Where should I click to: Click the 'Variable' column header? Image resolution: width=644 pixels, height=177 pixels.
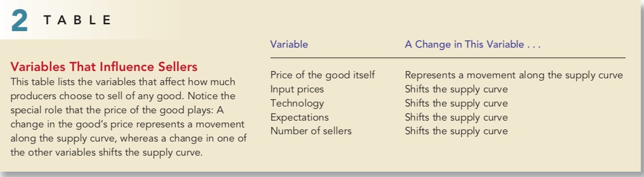289,44
